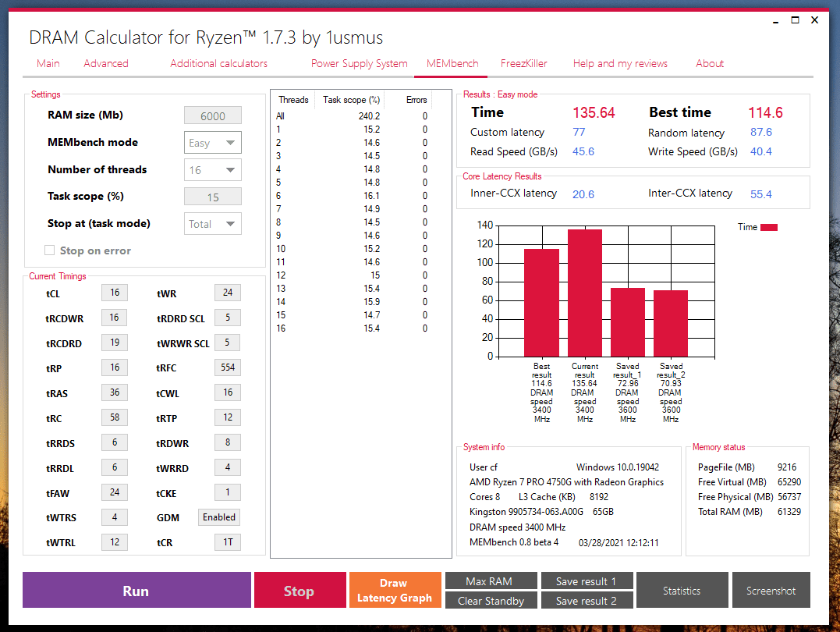The height and width of the screenshot is (632, 840).
Task: Go to Power Supply System tab
Action: pyautogui.click(x=359, y=63)
